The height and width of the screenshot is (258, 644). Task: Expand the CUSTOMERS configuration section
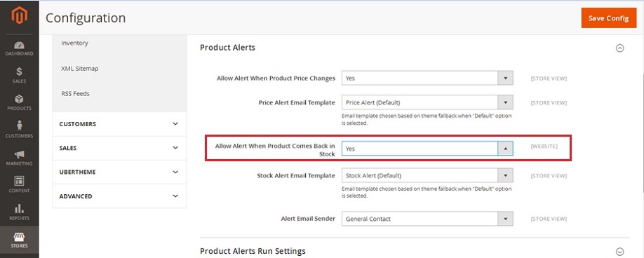(119, 124)
